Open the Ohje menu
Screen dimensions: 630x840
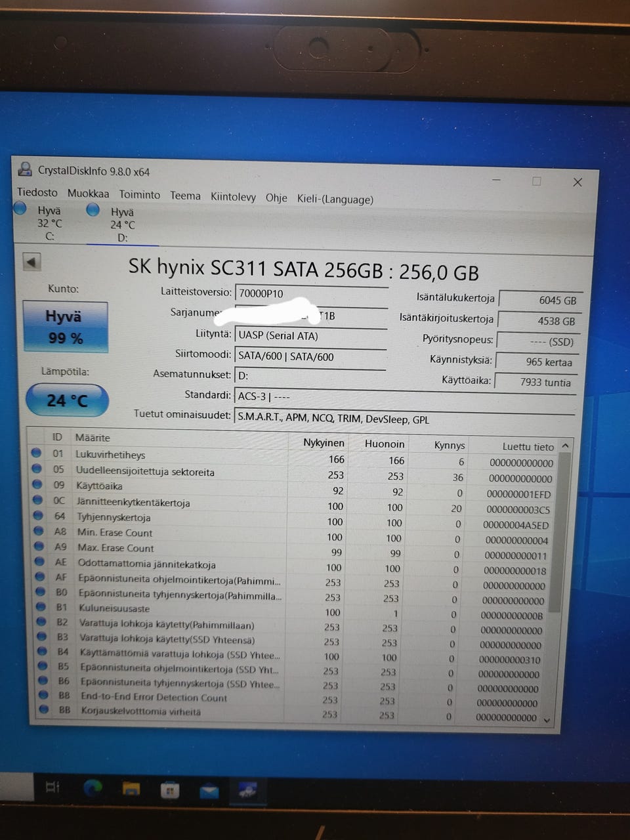point(276,198)
